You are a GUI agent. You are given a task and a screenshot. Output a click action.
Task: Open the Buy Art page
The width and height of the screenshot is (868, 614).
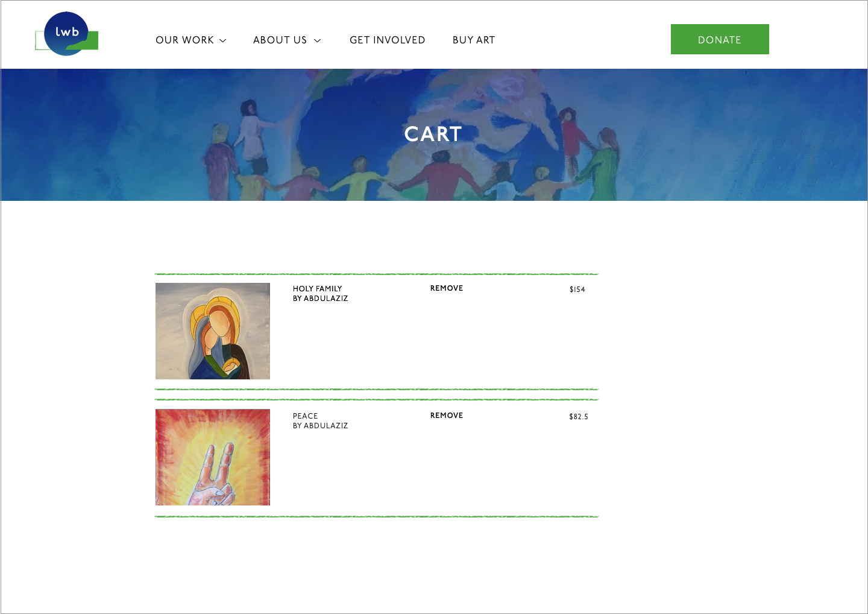click(474, 40)
